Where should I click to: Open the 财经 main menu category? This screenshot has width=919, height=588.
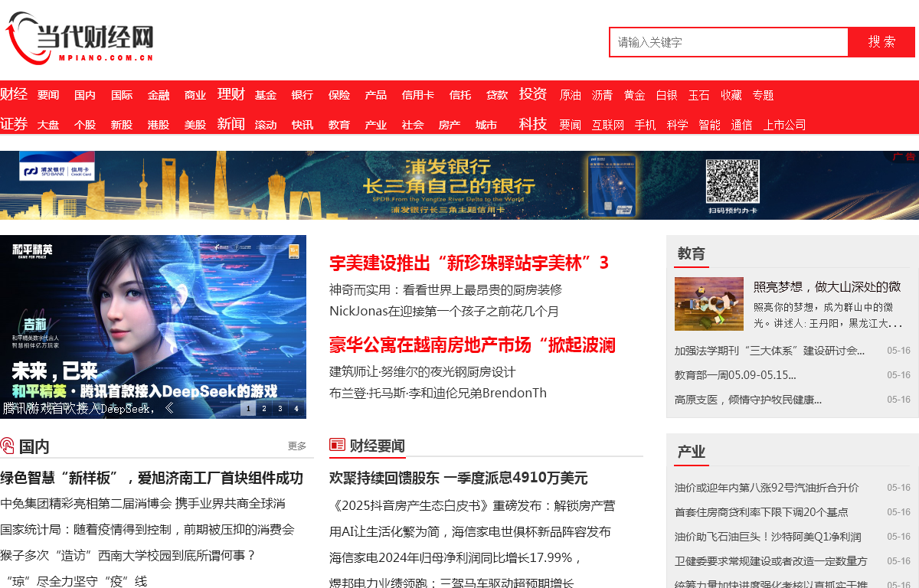click(x=14, y=94)
